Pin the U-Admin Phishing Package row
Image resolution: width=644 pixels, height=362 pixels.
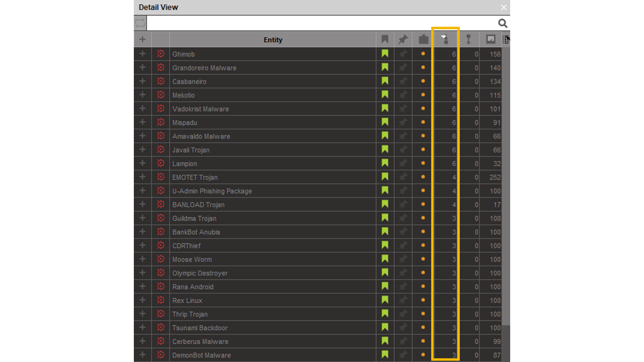(x=403, y=191)
